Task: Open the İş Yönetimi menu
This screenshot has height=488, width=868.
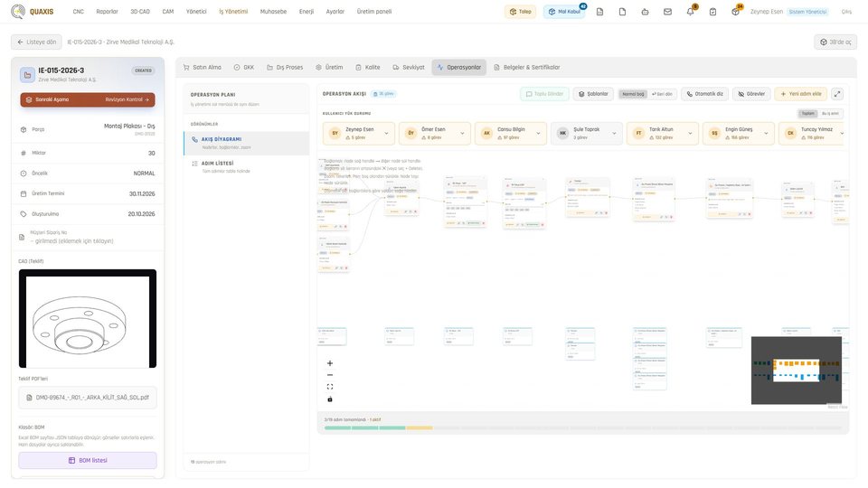Action: click(233, 12)
